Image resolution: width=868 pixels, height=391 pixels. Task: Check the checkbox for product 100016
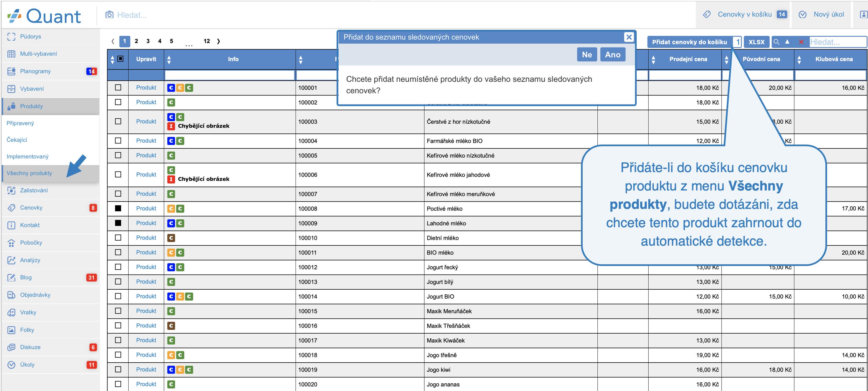tap(118, 325)
